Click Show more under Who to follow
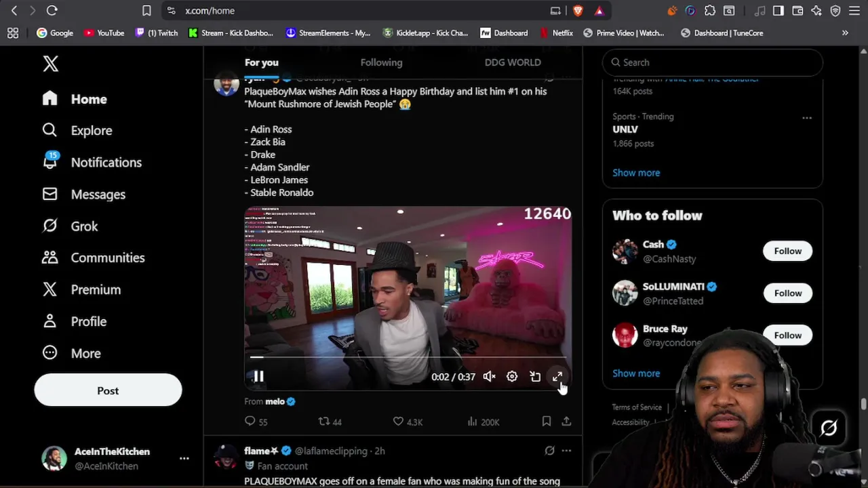 [x=636, y=373]
